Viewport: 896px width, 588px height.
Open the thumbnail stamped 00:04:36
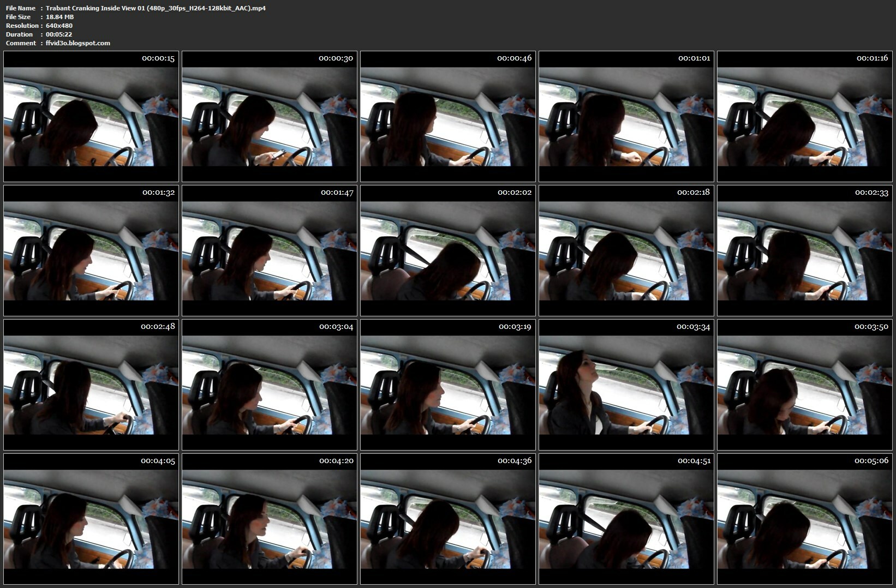[448, 519]
